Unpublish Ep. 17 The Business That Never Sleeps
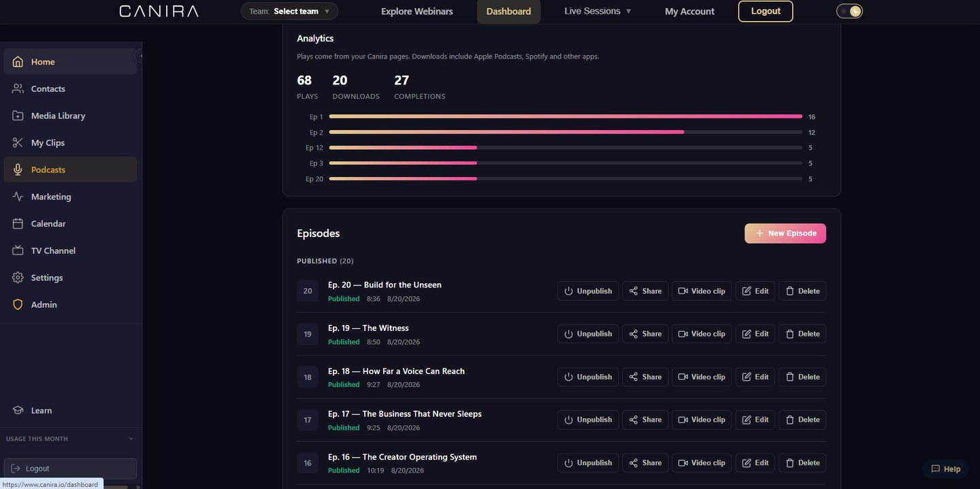Image resolution: width=980 pixels, height=489 pixels. [x=589, y=420]
